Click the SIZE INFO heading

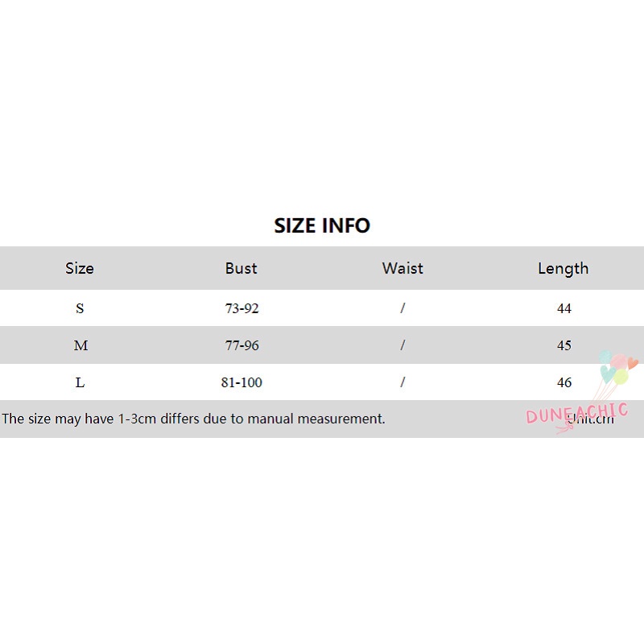322,225
